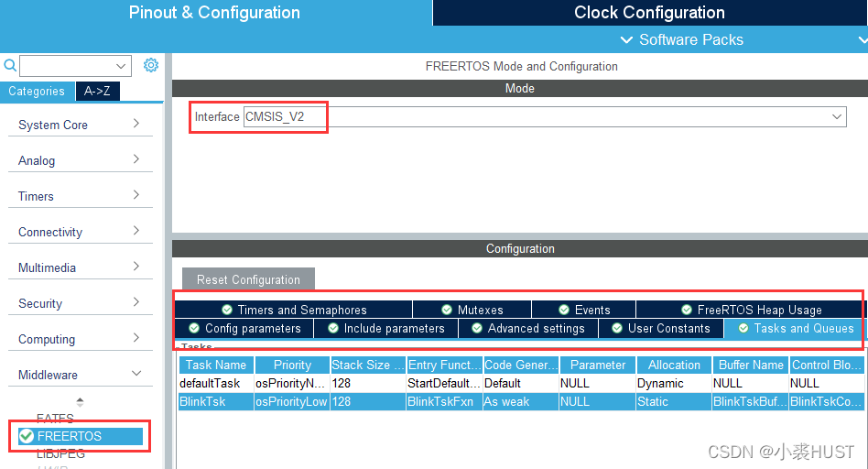Open the Include parameters tab
Image resolution: width=868 pixels, height=469 pixels.
point(385,328)
